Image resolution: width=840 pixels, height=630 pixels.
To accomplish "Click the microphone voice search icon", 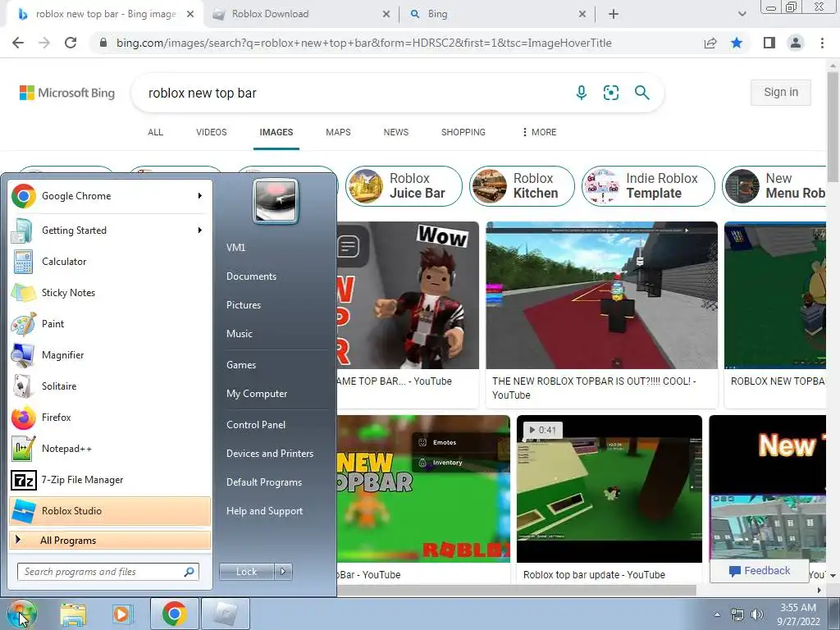I will pyautogui.click(x=582, y=93).
